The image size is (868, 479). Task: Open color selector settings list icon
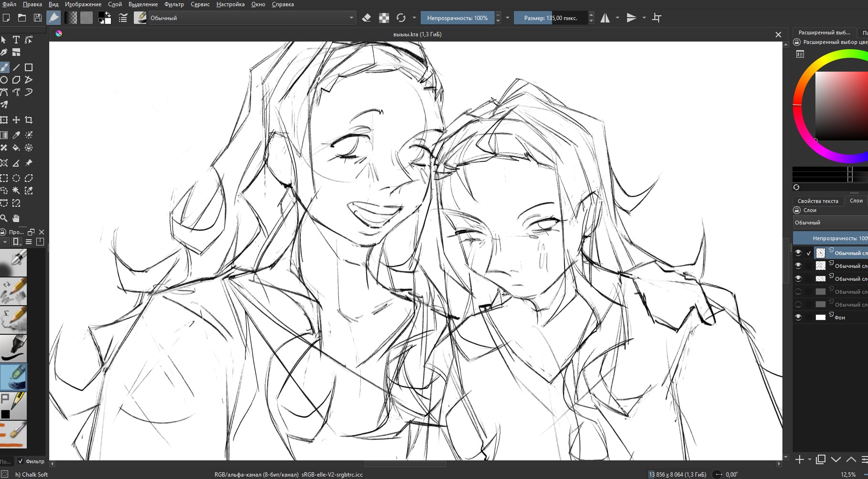point(800,54)
